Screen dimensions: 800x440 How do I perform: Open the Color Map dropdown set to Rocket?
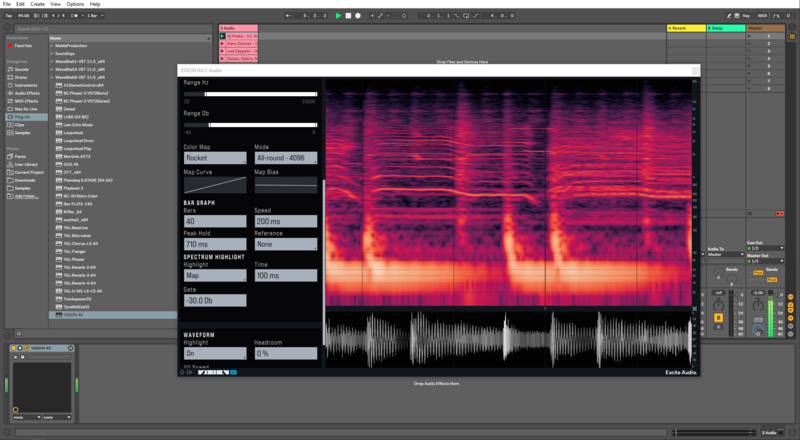coord(215,158)
